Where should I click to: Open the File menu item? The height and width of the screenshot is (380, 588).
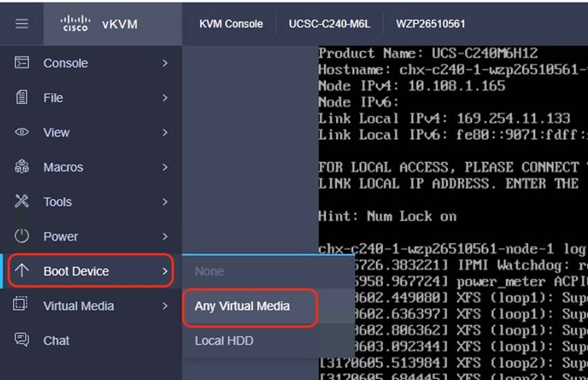click(x=91, y=98)
